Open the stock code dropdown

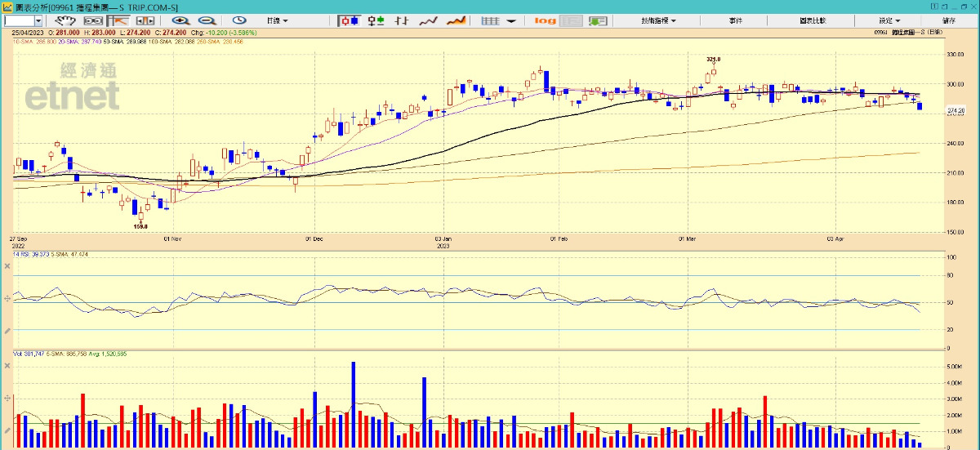40,20
